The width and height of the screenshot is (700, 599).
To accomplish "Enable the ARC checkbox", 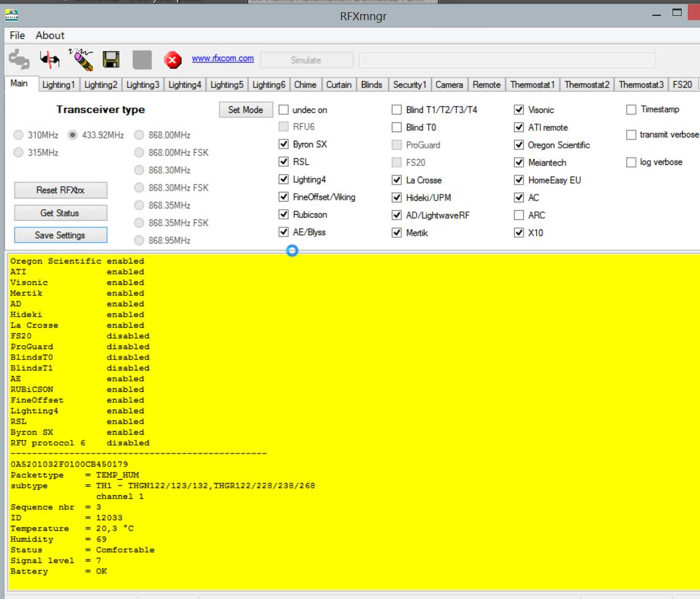I will (519, 216).
